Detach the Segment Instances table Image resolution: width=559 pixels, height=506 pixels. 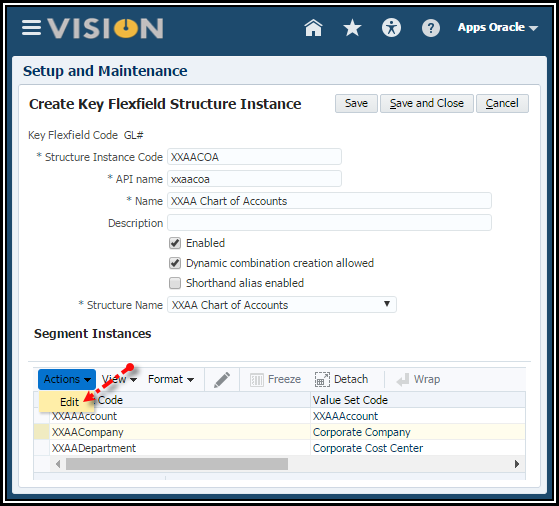341,379
